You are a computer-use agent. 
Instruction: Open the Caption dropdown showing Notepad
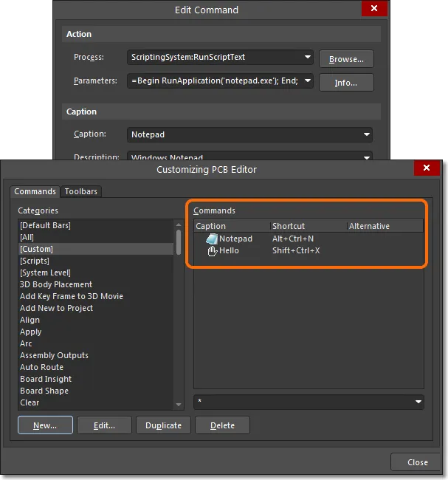(x=366, y=134)
